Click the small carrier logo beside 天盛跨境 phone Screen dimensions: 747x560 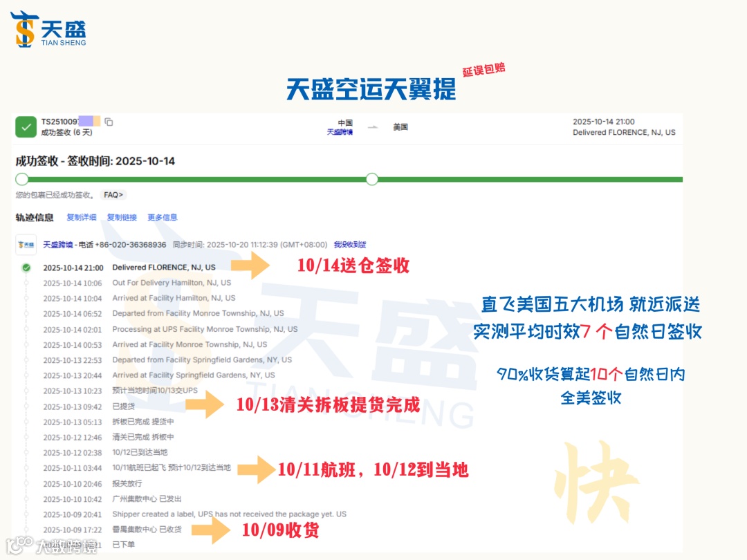coord(26,245)
